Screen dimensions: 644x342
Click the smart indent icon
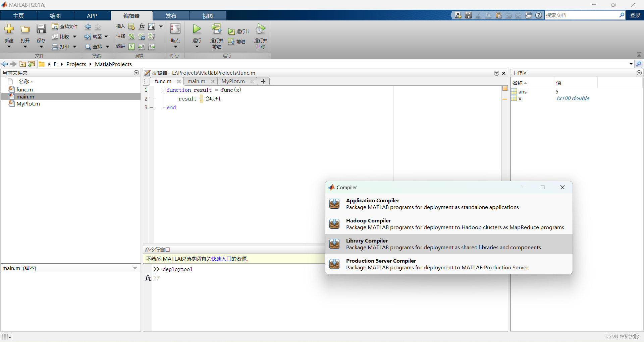tap(131, 47)
